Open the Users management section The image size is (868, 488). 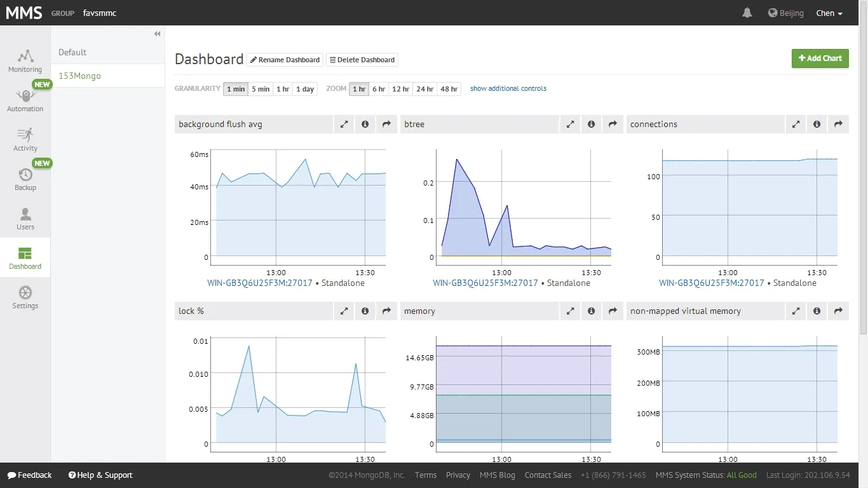25,219
